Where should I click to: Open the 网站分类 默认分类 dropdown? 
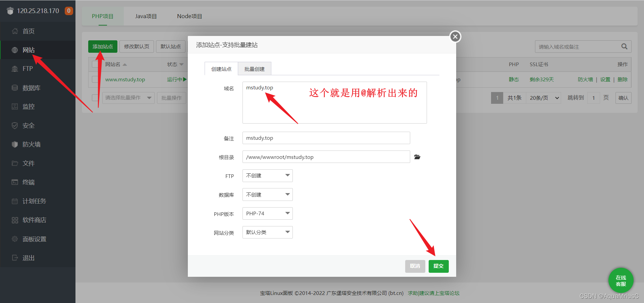pyautogui.click(x=267, y=232)
